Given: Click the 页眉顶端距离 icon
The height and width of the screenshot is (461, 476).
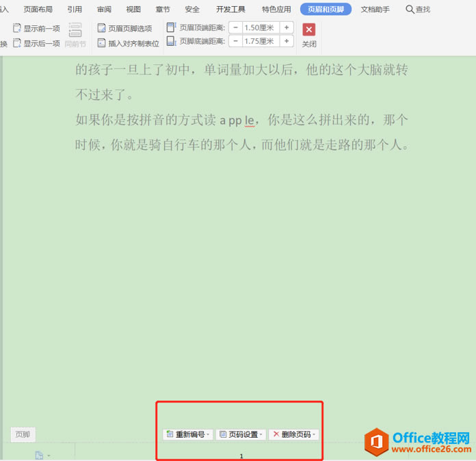Looking at the screenshot, I should 171,27.
